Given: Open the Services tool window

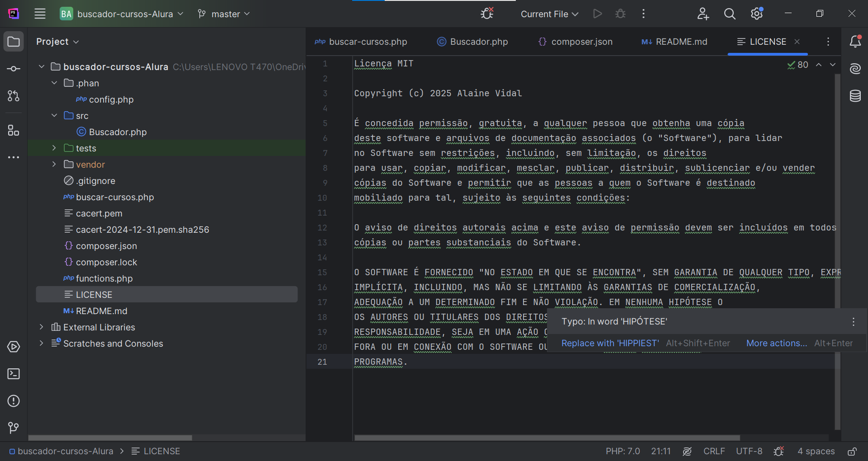Looking at the screenshot, I should click(14, 347).
